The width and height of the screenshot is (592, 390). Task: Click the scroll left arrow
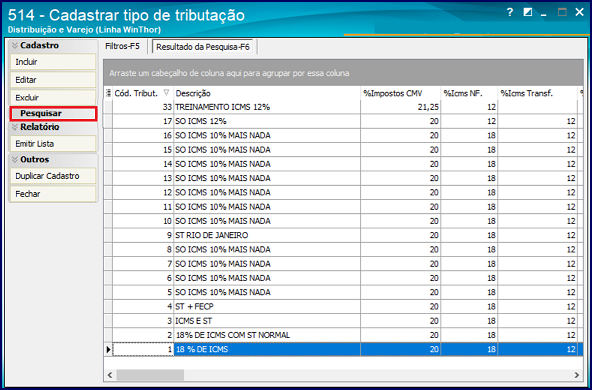[x=110, y=375]
